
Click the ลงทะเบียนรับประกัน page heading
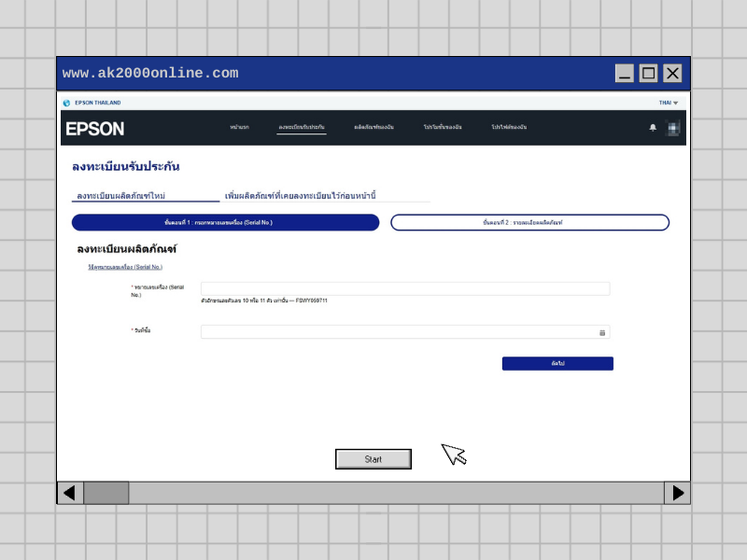pyautogui.click(x=126, y=167)
